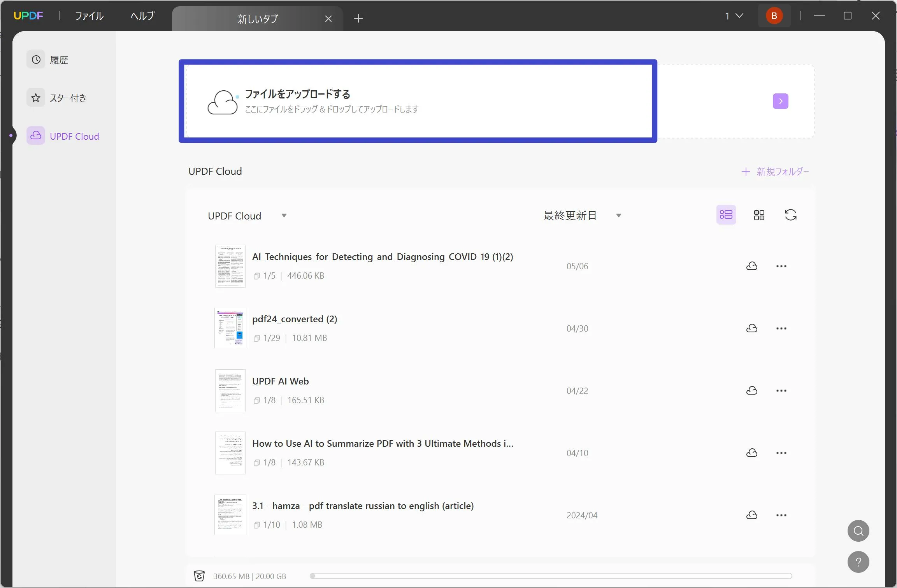Click thumbnail of UPDF AI Web

tap(230, 391)
